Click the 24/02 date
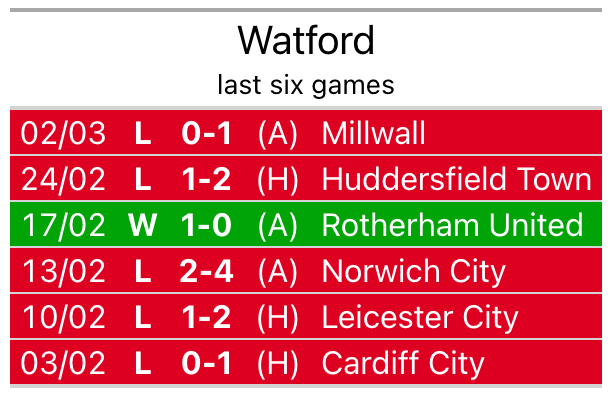The width and height of the screenshot is (612, 396). 63,179
